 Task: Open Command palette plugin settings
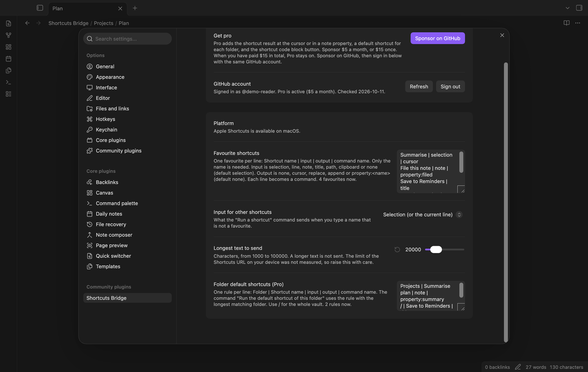127,203
